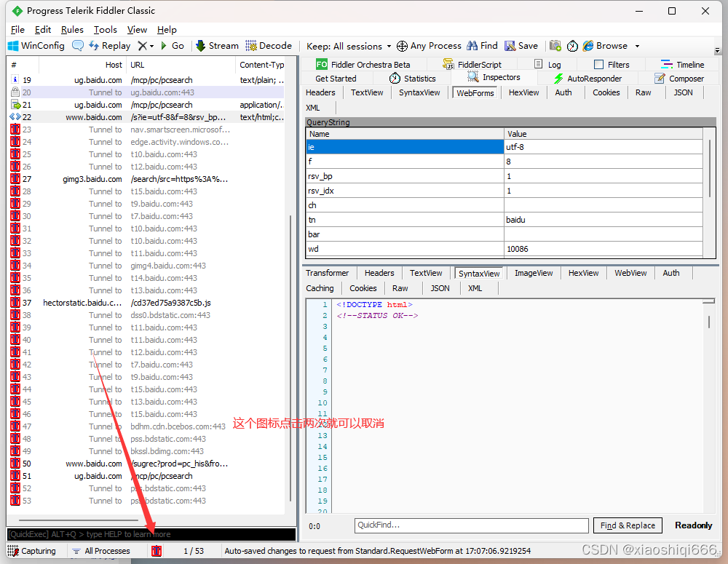
Task: Open the Timeline tab
Action: point(683,65)
